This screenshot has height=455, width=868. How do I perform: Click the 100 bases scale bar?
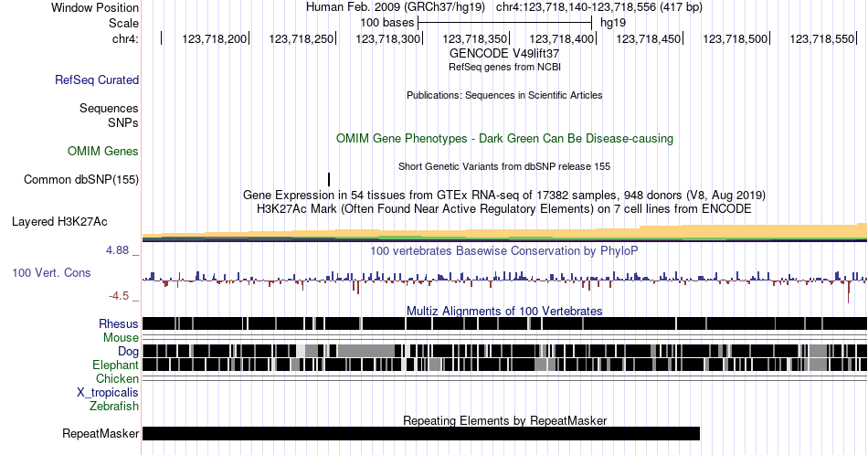click(x=505, y=23)
